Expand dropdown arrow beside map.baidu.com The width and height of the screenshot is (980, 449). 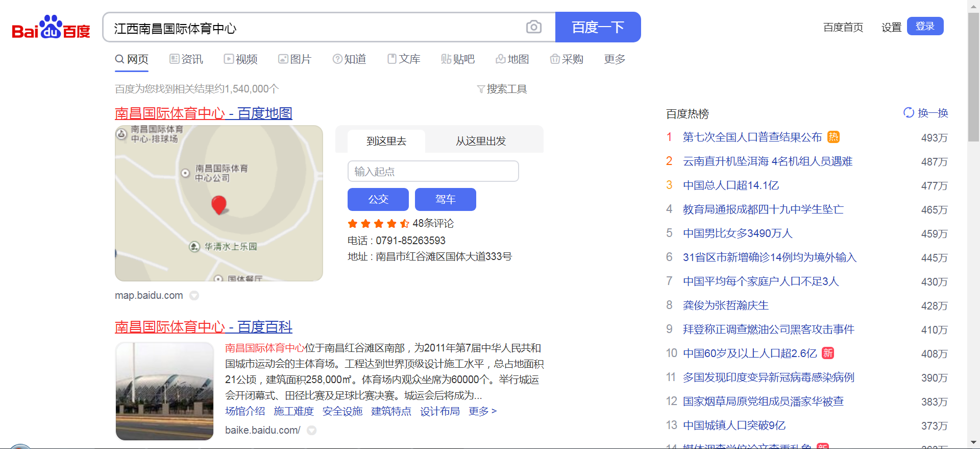(x=194, y=295)
